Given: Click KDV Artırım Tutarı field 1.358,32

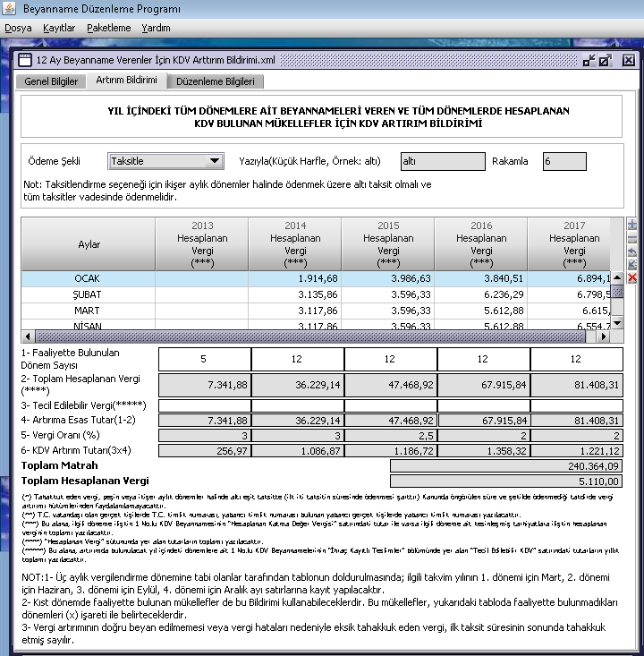Looking at the screenshot, I should point(484,450).
